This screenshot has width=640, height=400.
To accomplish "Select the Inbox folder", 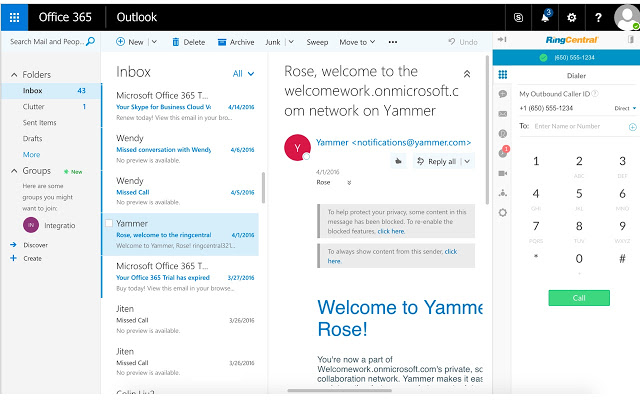I will pyautogui.click(x=51, y=91).
